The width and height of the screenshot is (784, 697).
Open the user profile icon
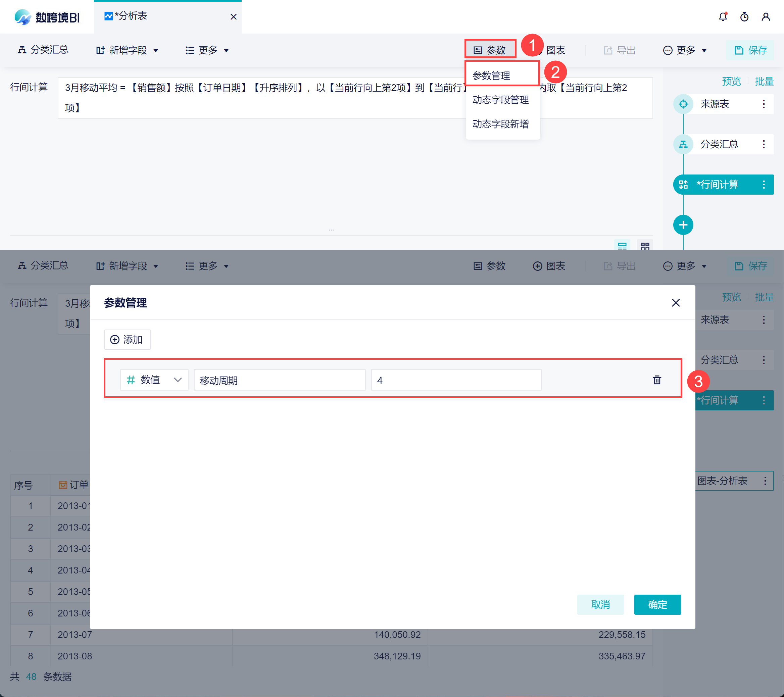766,17
